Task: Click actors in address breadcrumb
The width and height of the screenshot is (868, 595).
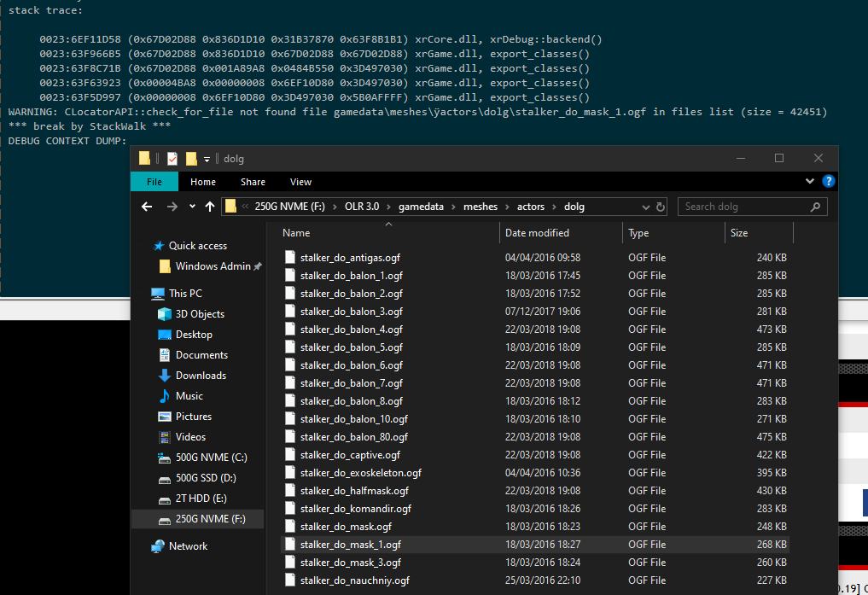Action: point(531,207)
